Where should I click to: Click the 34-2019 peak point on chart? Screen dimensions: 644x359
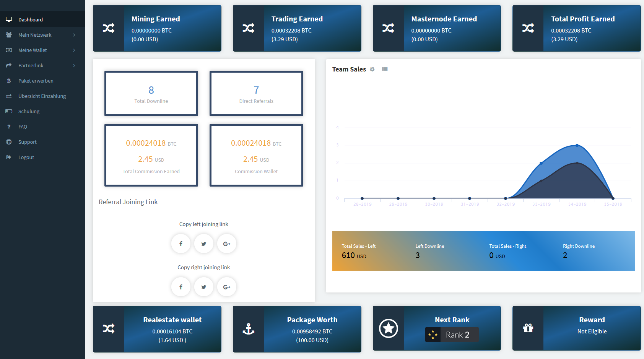[577, 145]
